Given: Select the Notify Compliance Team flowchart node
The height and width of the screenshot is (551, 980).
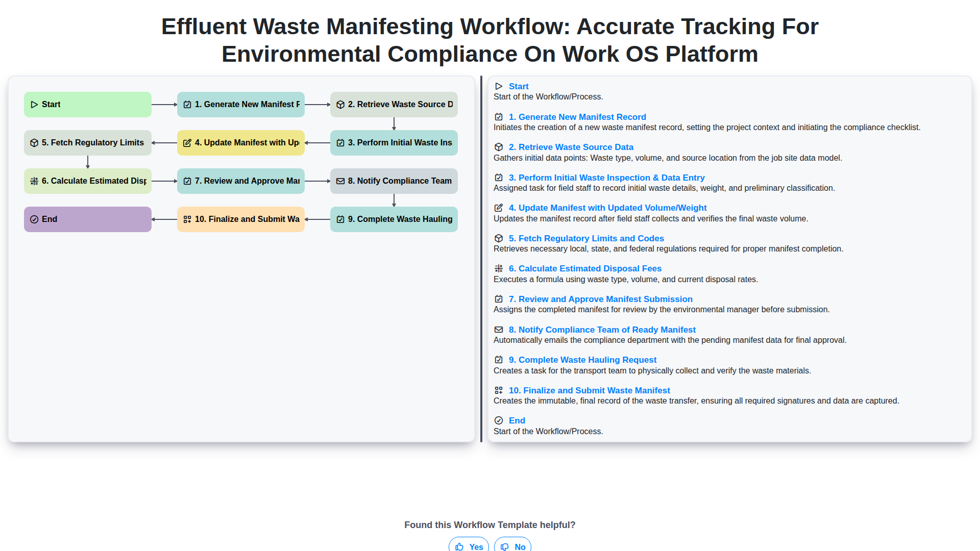Looking at the screenshot, I should coord(394,181).
